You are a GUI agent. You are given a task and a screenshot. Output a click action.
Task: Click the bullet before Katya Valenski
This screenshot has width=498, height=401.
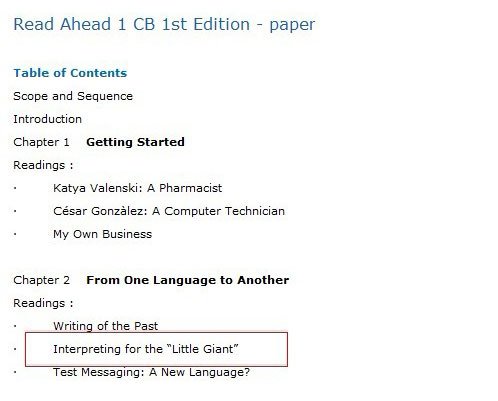(15, 188)
